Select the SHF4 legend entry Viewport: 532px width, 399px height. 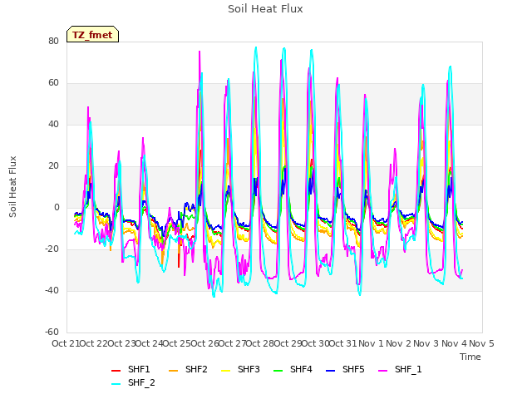pos(293,369)
